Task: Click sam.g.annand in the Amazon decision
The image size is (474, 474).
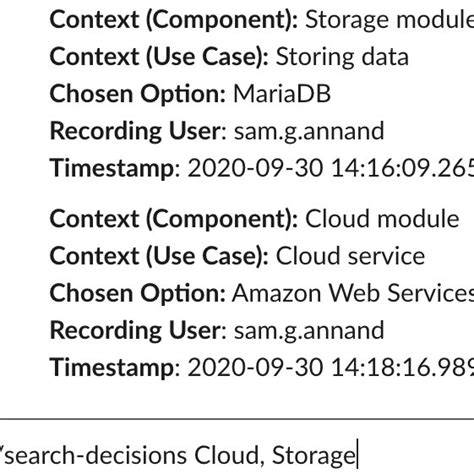Action: point(309,331)
